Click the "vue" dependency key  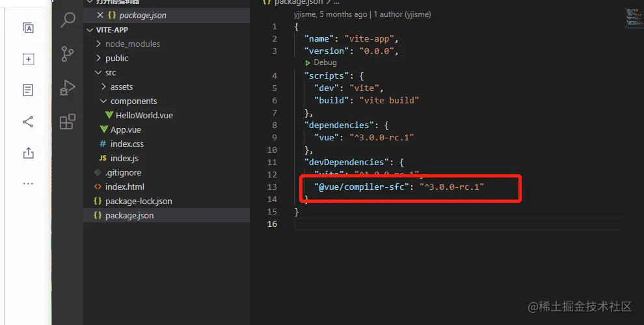(327, 137)
